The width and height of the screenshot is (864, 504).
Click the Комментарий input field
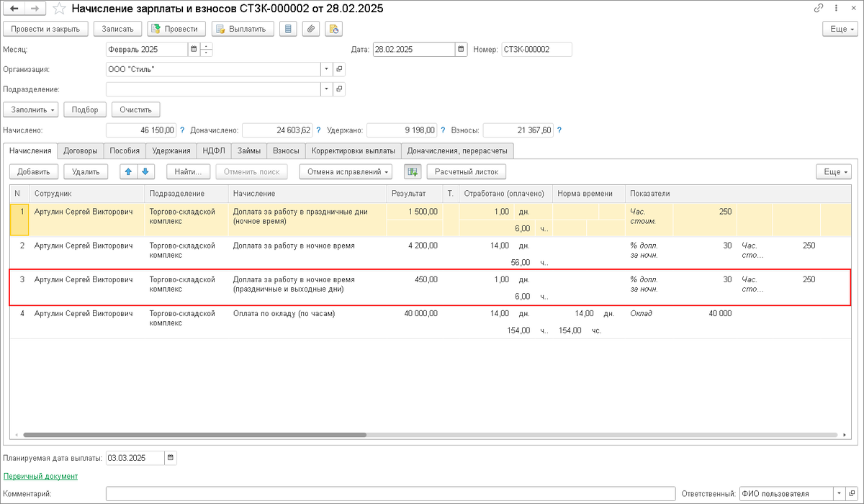point(390,494)
